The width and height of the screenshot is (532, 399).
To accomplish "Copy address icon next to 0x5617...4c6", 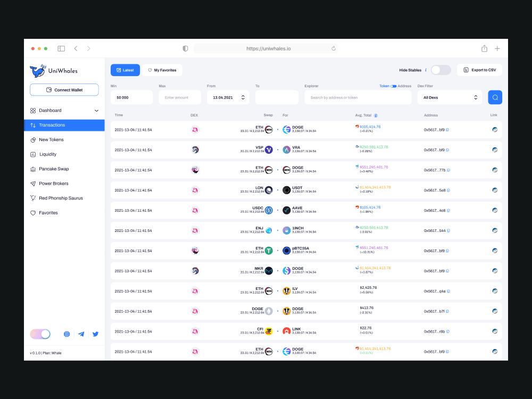I will (x=448, y=211).
